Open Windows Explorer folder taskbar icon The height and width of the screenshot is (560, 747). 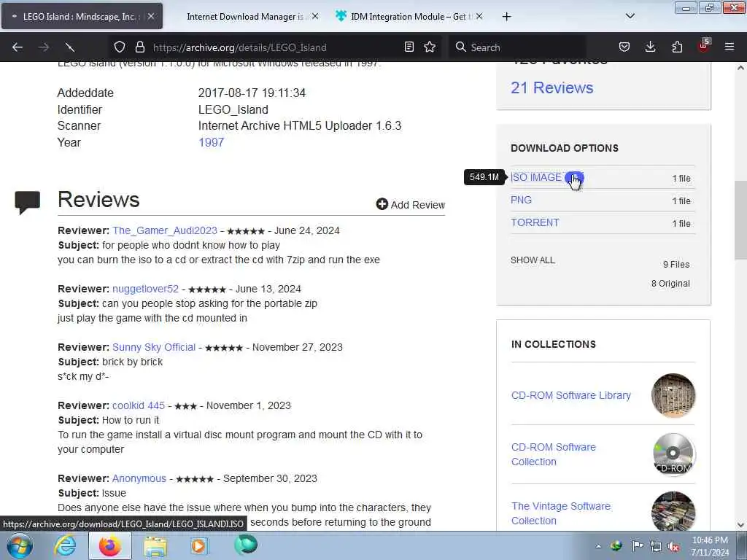(155, 546)
